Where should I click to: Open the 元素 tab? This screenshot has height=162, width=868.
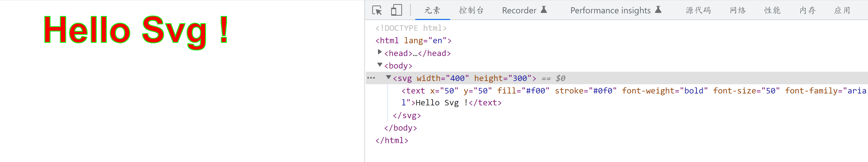[432, 10]
